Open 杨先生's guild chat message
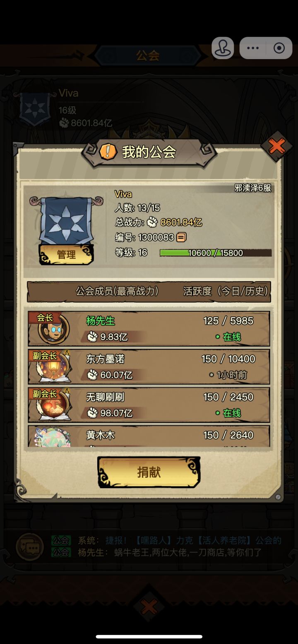The width and height of the screenshot is (298, 644). point(170,552)
